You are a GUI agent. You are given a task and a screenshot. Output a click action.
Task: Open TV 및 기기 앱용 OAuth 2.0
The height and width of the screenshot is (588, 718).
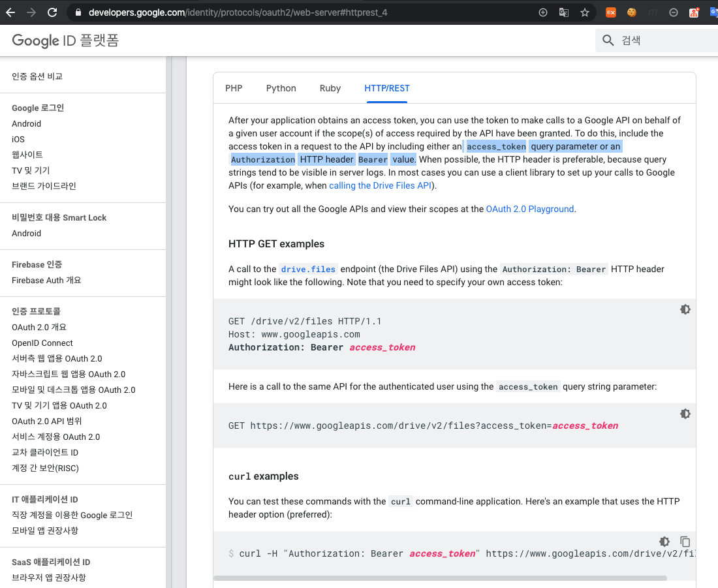point(59,405)
